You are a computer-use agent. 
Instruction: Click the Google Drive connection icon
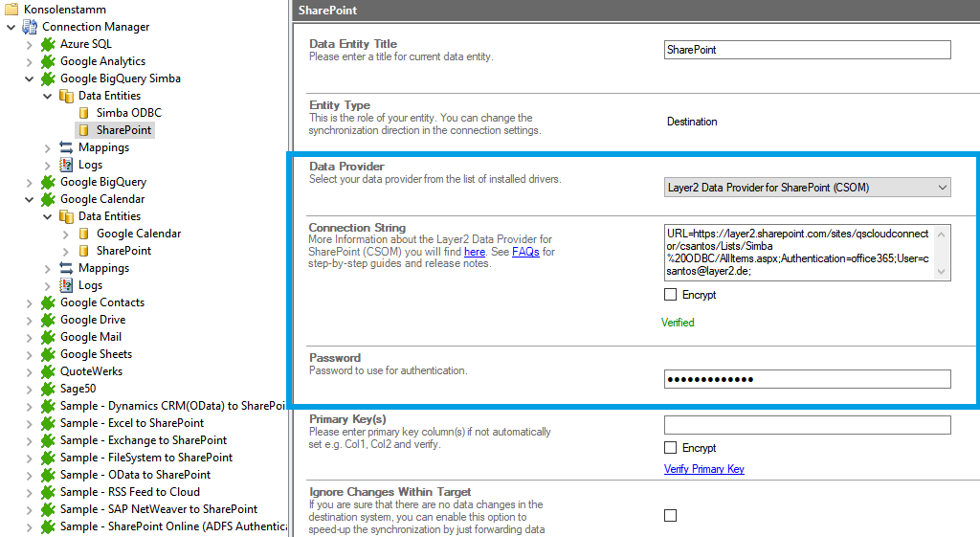48,320
